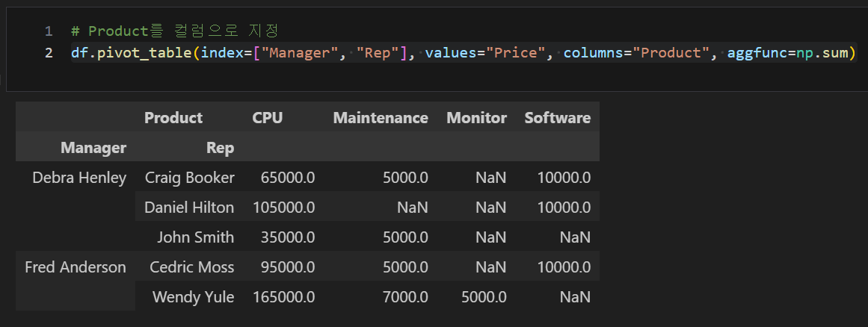Viewport: 868px width, 327px height.
Task: Click the comment text on line 1
Action: coord(174,31)
